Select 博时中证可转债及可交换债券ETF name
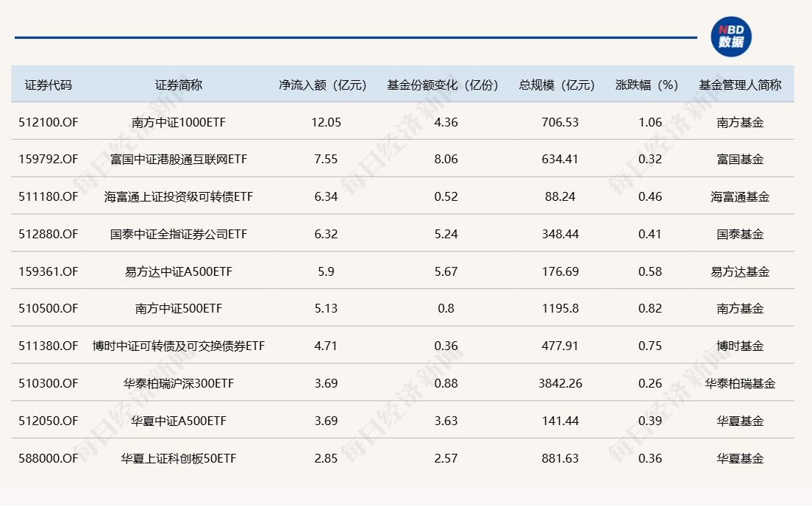The width and height of the screenshot is (812, 506). point(179,346)
